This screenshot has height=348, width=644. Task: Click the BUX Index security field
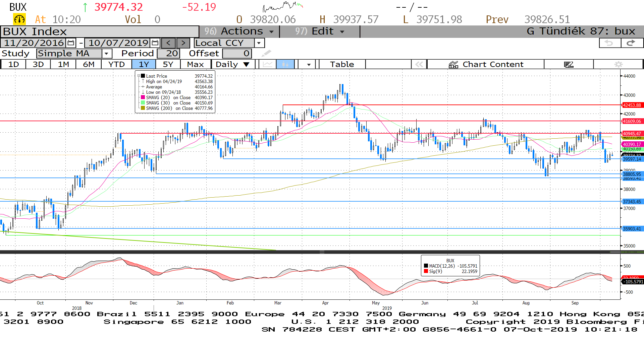(100, 31)
